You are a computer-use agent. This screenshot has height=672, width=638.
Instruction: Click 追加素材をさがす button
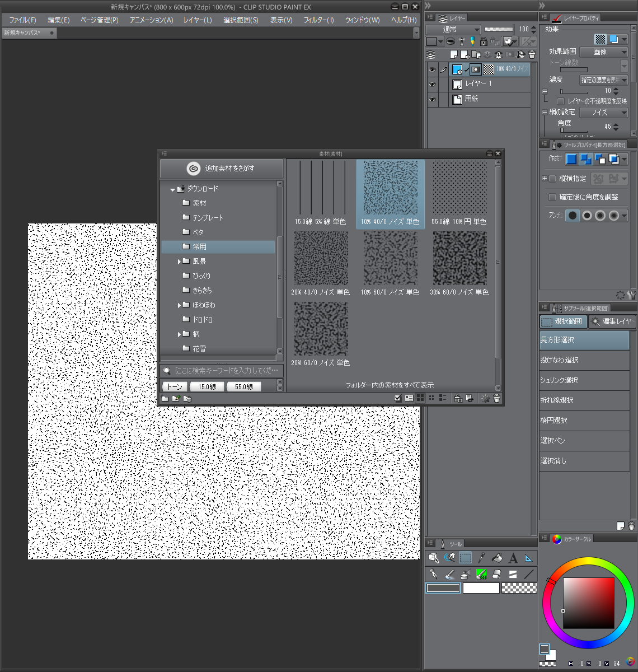pyautogui.click(x=222, y=169)
